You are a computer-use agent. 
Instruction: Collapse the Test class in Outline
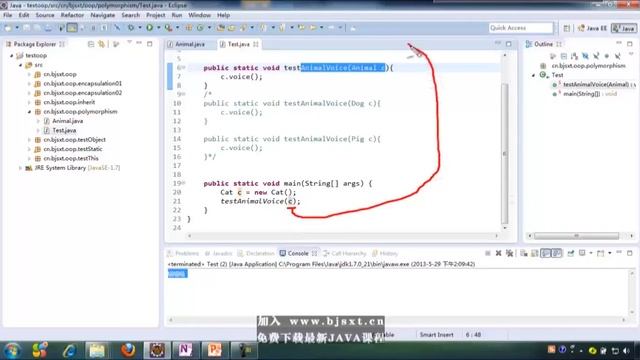click(x=533, y=75)
